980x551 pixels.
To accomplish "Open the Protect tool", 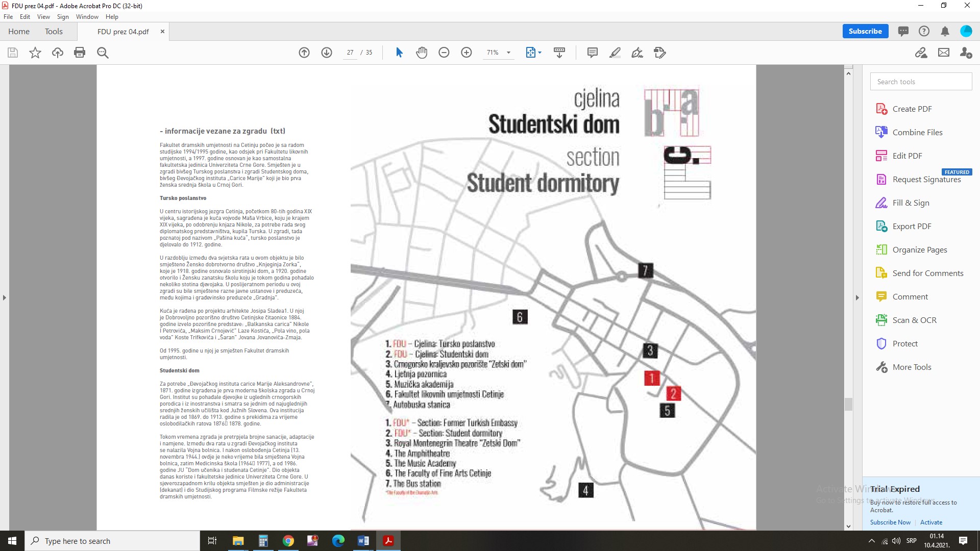I will click(905, 343).
